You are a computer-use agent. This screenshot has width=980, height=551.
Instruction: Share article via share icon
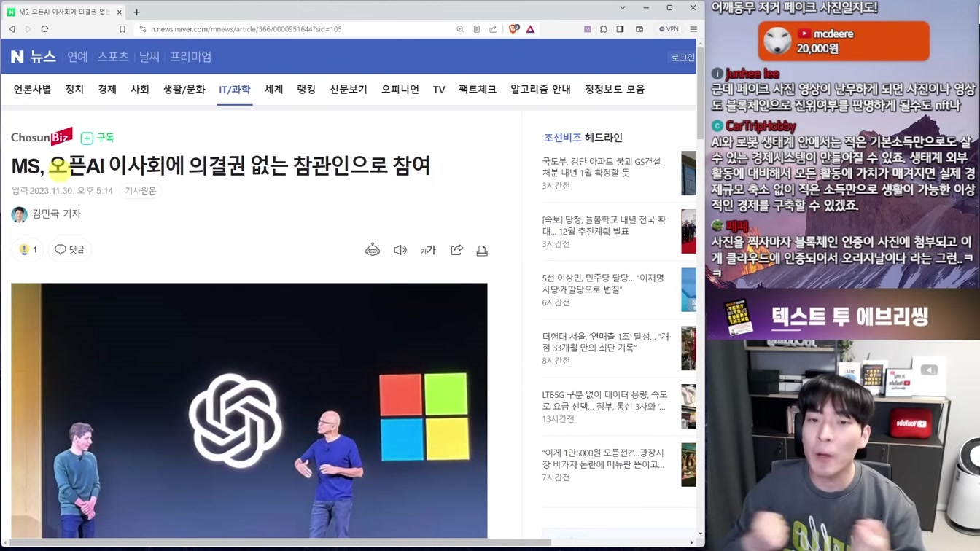click(x=456, y=250)
